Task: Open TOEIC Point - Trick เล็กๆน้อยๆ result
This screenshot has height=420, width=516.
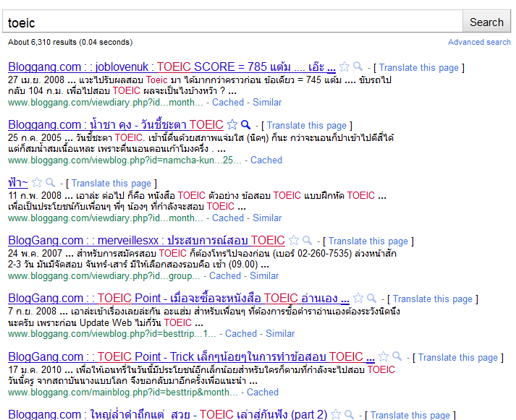Action: 191,356
